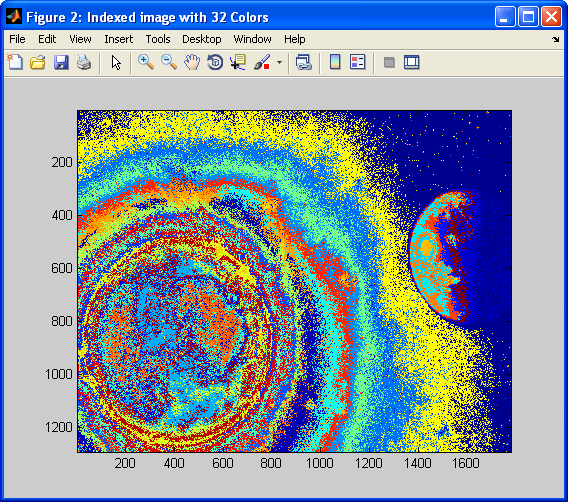Click the New Figure icon
Viewport: 568px width, 502px height.
click(15, 62)
